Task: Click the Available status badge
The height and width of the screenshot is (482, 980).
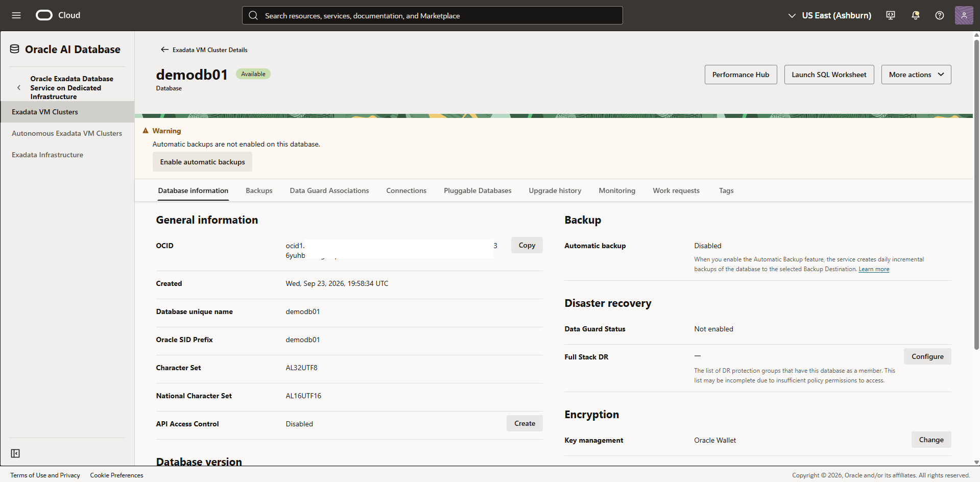Action: [253, 74]
